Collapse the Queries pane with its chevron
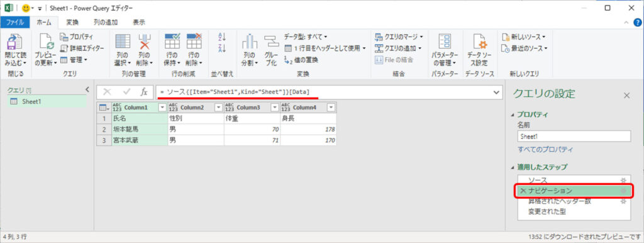644x243 pixels. (87, 89)
